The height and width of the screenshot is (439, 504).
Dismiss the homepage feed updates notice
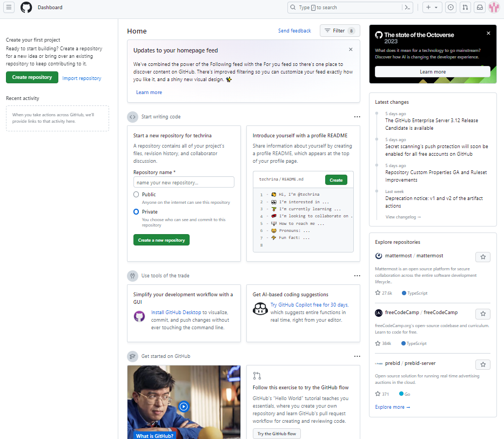tap(351, 49)
